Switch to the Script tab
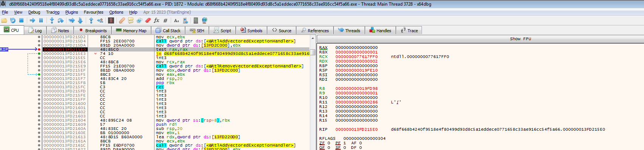 222,31
